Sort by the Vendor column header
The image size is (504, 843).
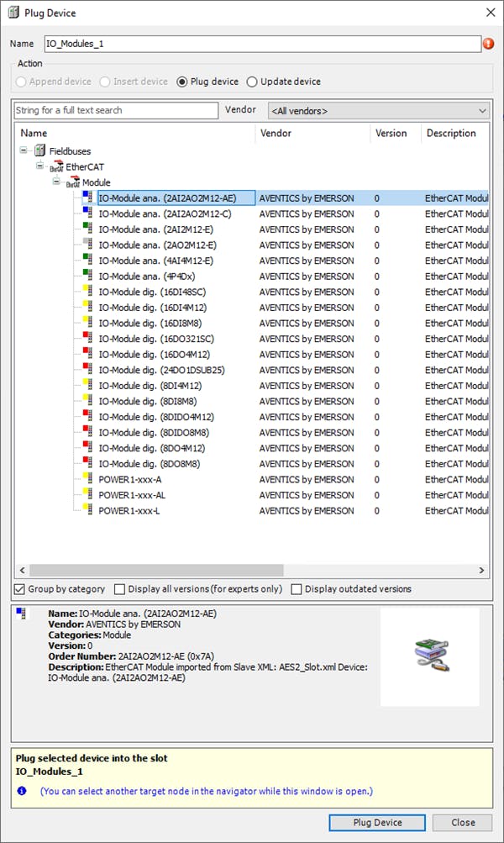tap(313, 134)
